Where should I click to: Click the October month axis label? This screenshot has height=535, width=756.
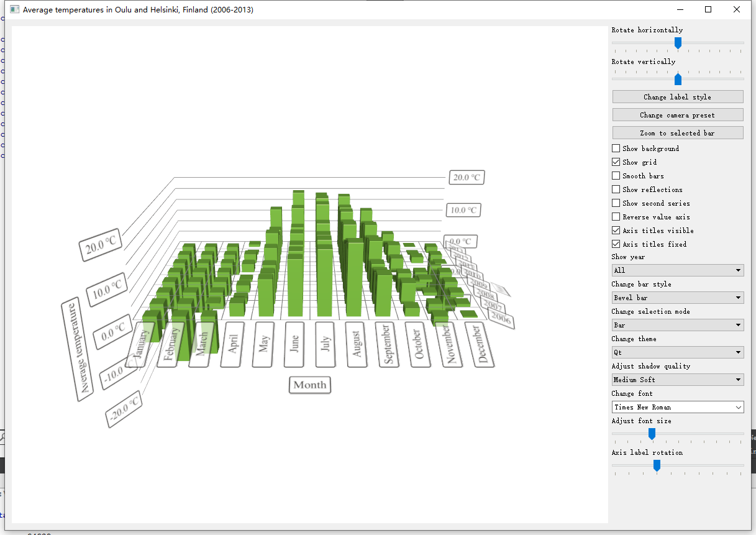[x=418, y=344]
